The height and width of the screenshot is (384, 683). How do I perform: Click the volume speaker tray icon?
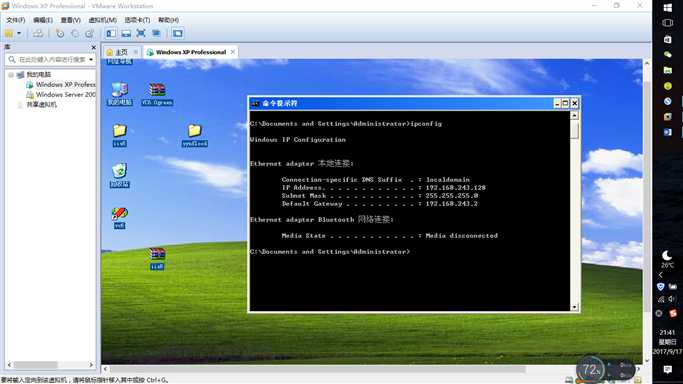pos(672,299)
